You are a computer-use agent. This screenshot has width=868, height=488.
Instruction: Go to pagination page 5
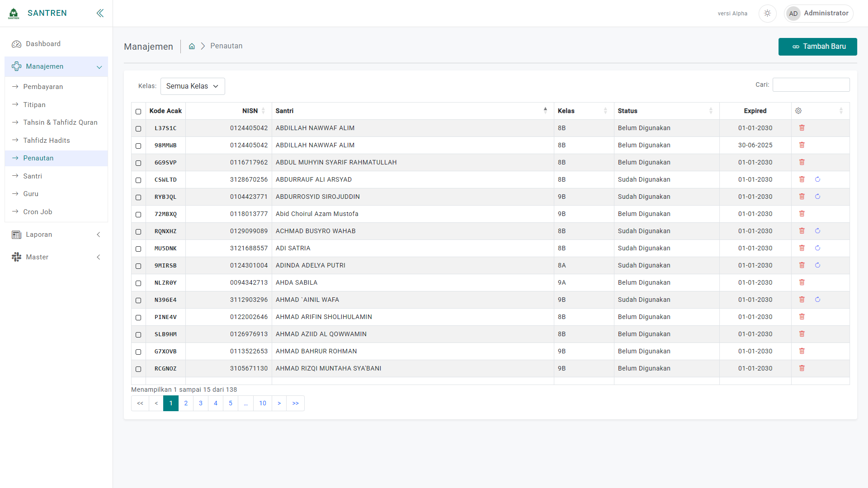point(231,403)
